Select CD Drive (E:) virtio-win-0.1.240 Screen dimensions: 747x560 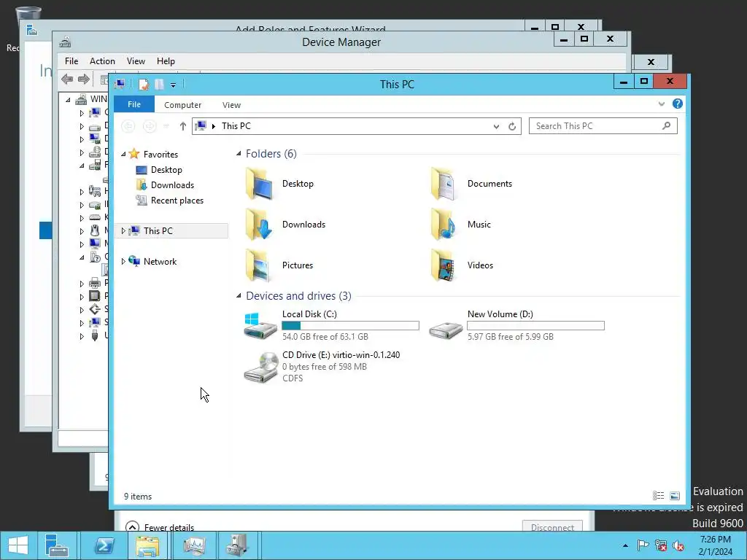coord(322,367)
